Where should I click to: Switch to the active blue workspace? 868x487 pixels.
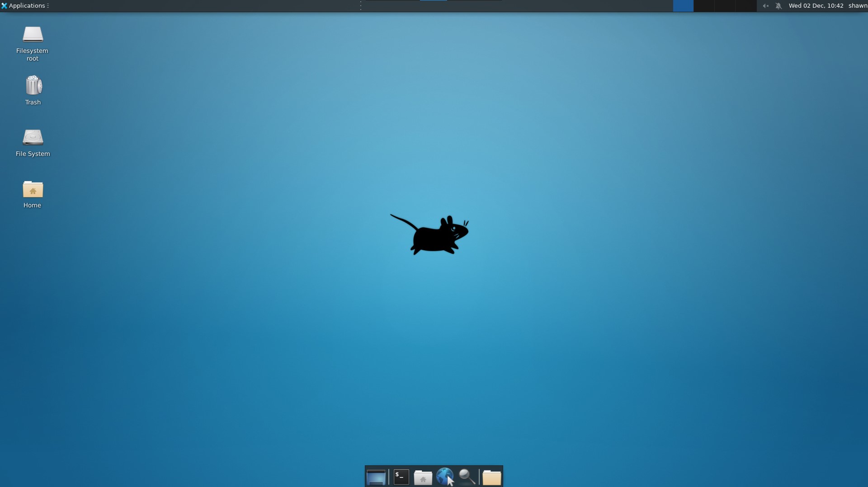(x=683, y=6)
